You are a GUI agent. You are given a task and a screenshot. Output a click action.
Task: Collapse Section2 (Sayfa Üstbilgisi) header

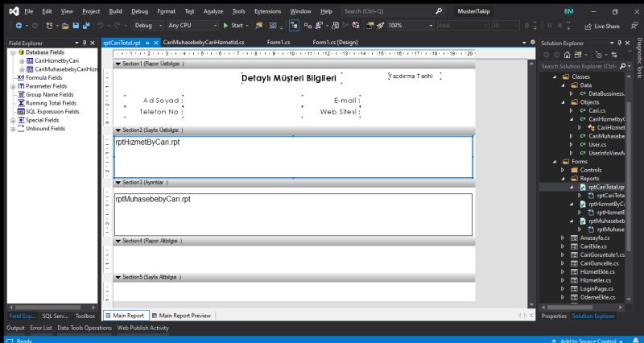coord(118,130)
